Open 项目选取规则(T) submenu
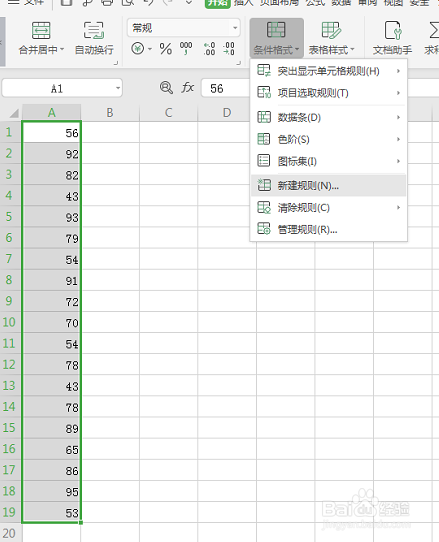439x542 pixels. [x=328, y=93]
